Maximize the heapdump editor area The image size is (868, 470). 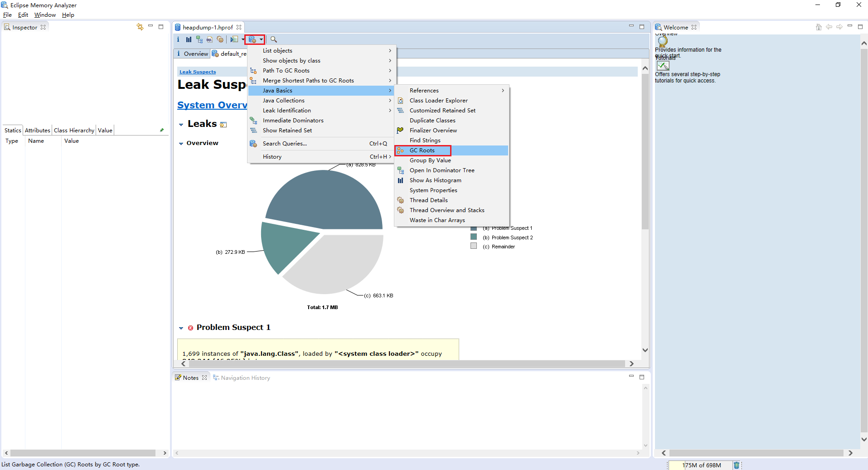(642, 27)
